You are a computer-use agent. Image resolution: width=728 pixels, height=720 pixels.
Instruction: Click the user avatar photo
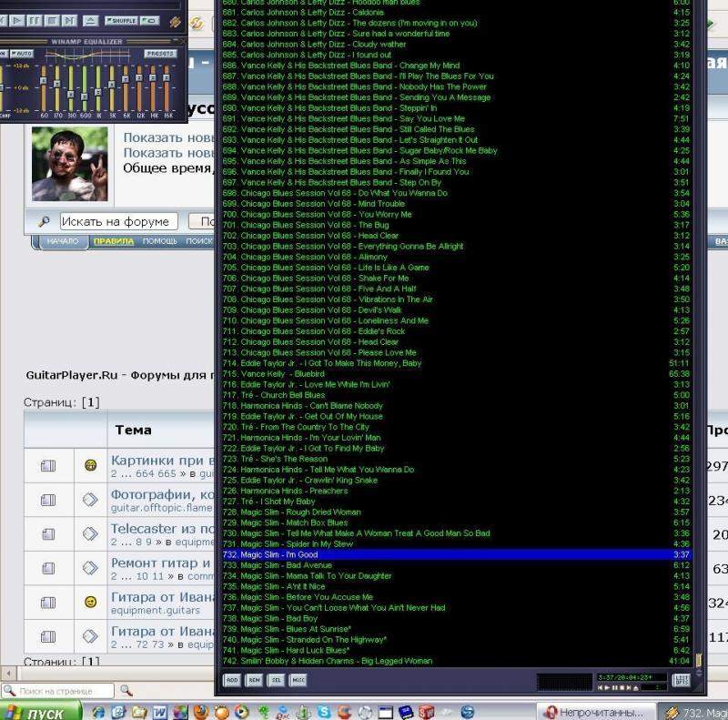[x=70, y=164]
